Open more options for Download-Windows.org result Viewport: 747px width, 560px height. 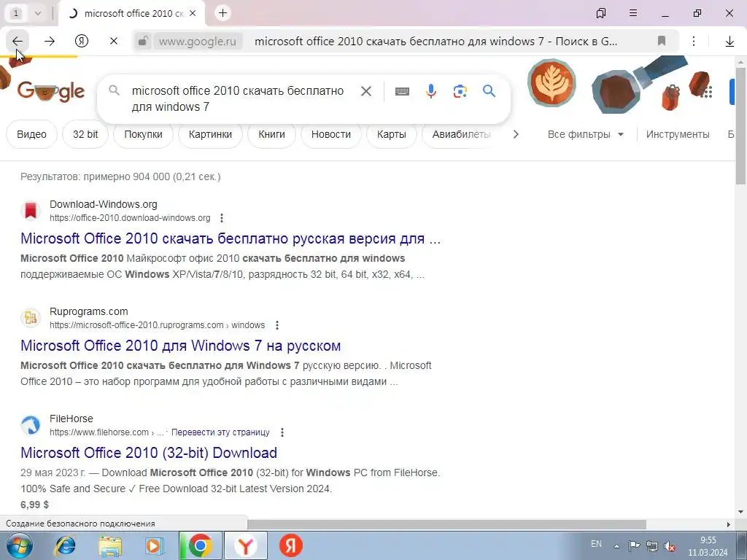click(222, 218)
